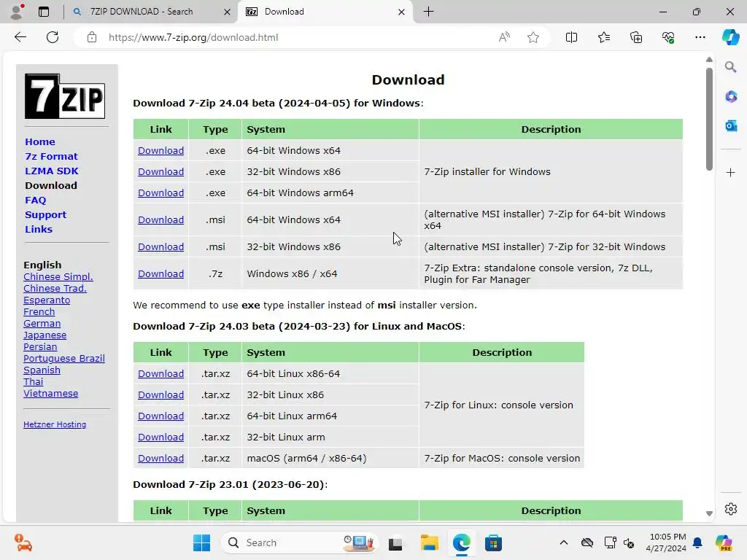Open Browser essentials heart icon

tap(668, 37)
